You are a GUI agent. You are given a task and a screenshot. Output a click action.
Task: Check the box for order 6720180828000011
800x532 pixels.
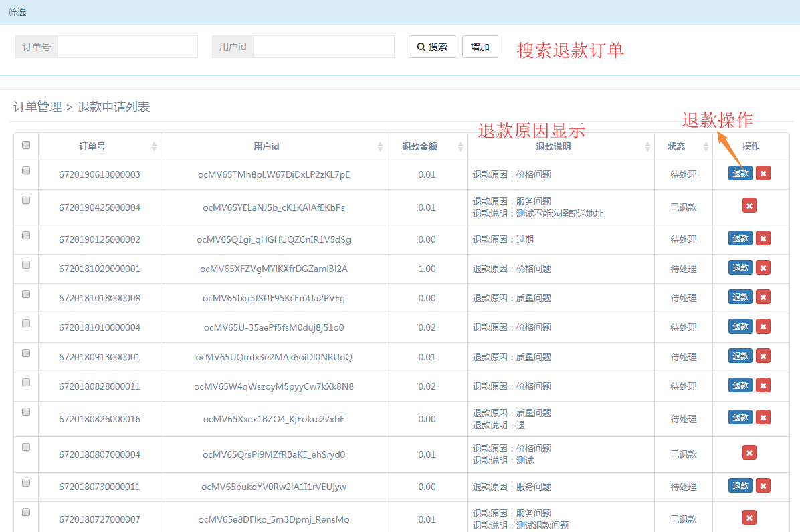click(26, 383)
